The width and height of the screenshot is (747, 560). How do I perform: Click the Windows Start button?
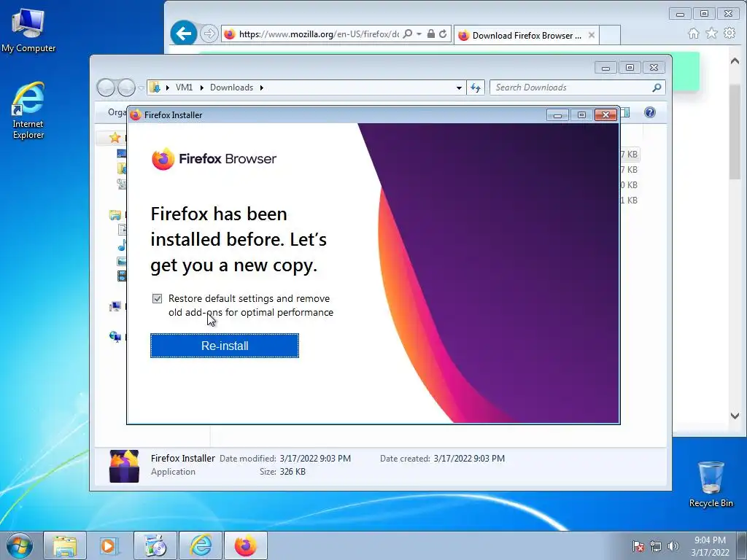click(20, 545)
